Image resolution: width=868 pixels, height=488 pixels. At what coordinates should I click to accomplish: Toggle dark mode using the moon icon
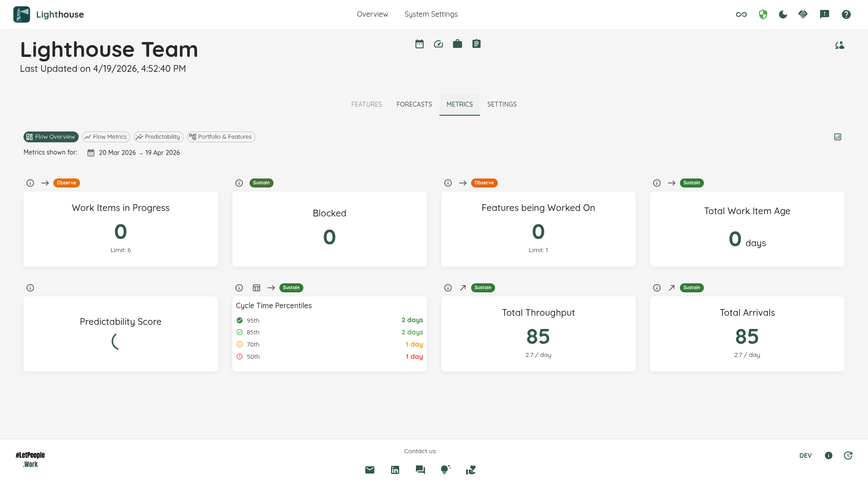[783, 14]
